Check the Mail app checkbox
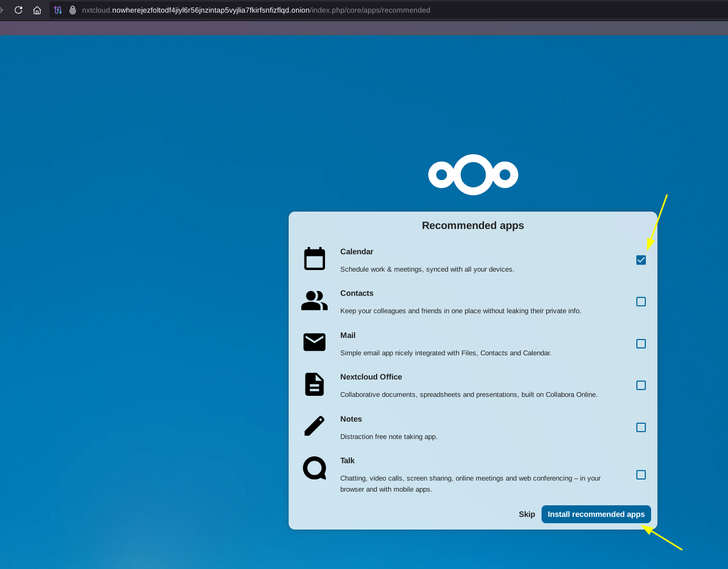The width and height of the screenshot is (728, 569). click(641, 344)
